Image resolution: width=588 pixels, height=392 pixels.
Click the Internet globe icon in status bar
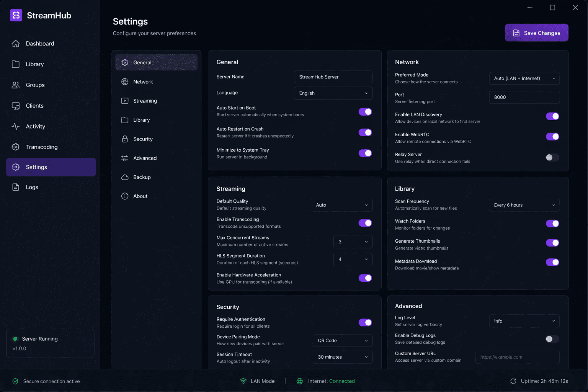(x=300, y=381)
